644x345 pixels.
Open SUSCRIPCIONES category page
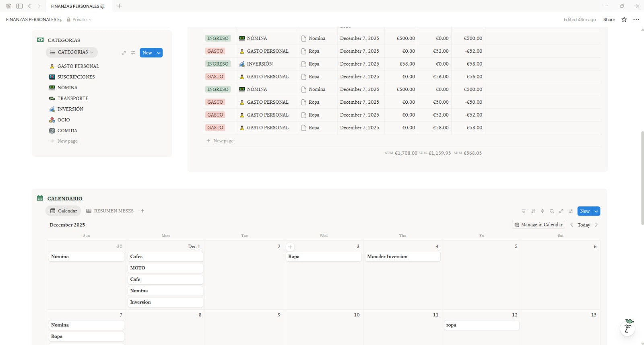pyautogui.click(x=76, y=77)
